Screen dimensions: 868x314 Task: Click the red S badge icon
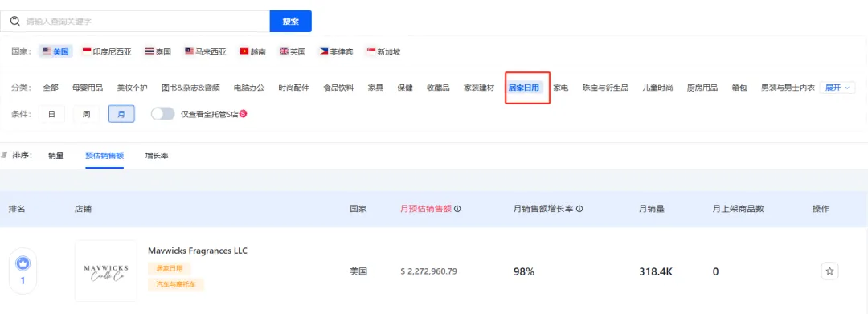(x=243, y=114)
